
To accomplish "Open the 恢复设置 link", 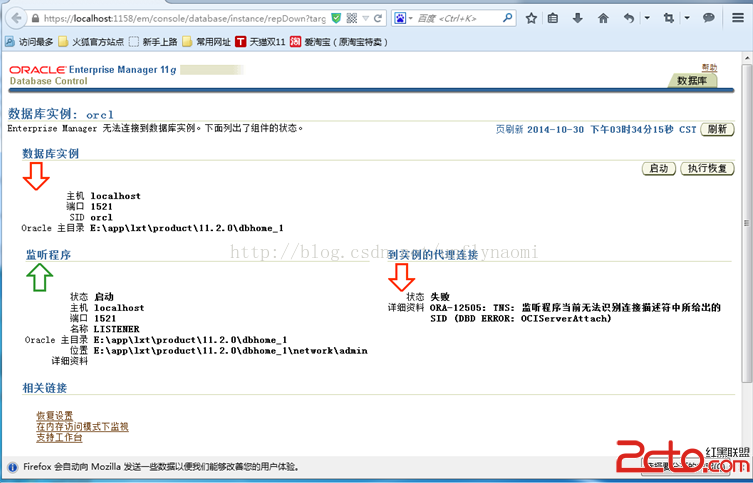I will (55, 416).
